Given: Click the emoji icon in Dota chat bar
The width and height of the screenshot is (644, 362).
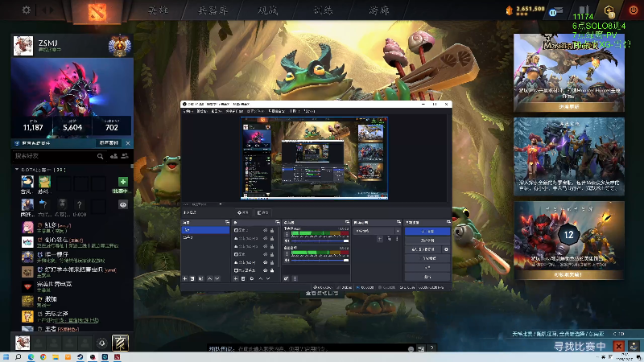Looking at the screenshot, I should [411, 349].
